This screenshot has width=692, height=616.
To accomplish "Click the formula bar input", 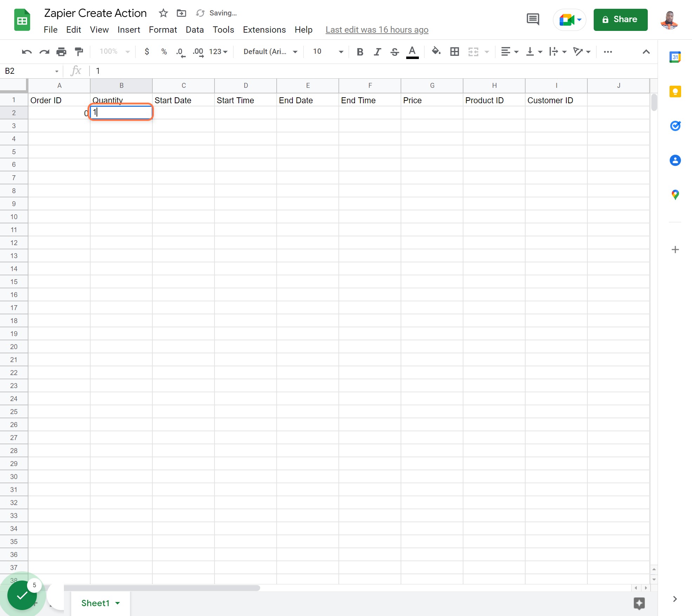I will (x=374, y=71).
